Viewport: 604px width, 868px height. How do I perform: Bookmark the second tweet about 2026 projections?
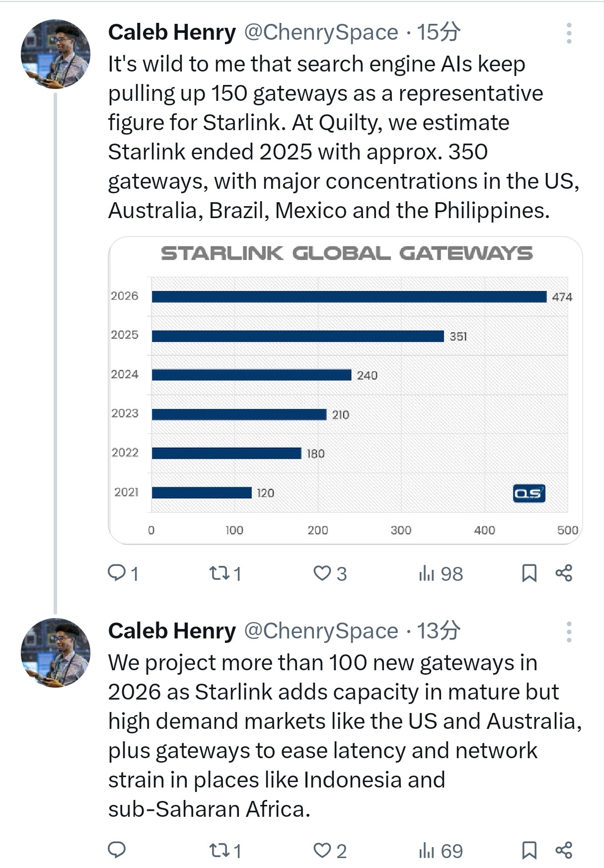(529, 851)
